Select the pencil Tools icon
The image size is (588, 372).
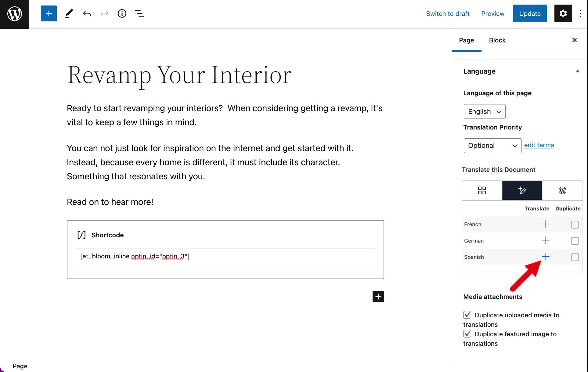pyautogui.click(x=69, y=13)
